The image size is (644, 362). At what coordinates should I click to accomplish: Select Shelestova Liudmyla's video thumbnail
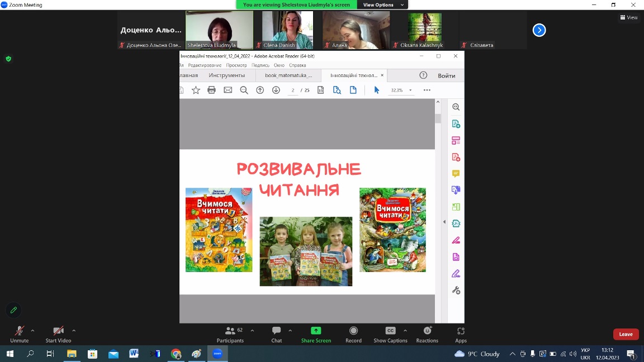(x=219, y=30)
